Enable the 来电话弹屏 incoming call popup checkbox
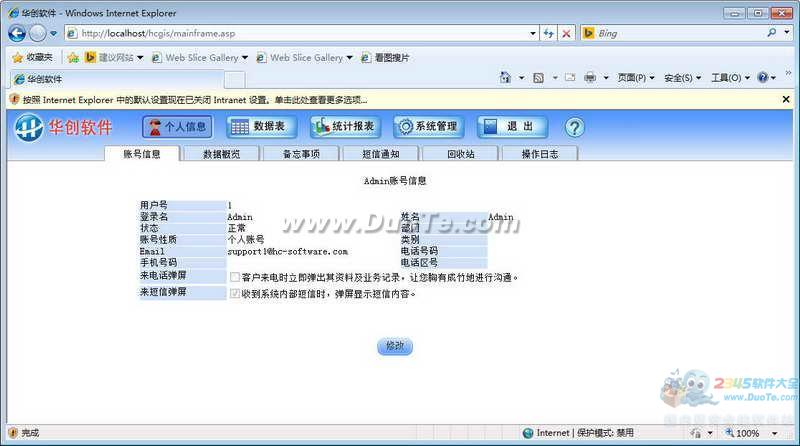 point(234,277)
